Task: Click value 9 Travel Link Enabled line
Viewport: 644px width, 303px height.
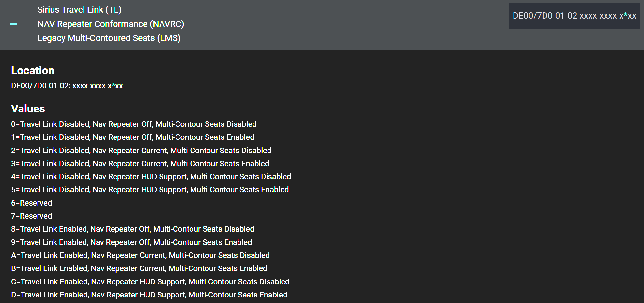Action: coord(131,242)
